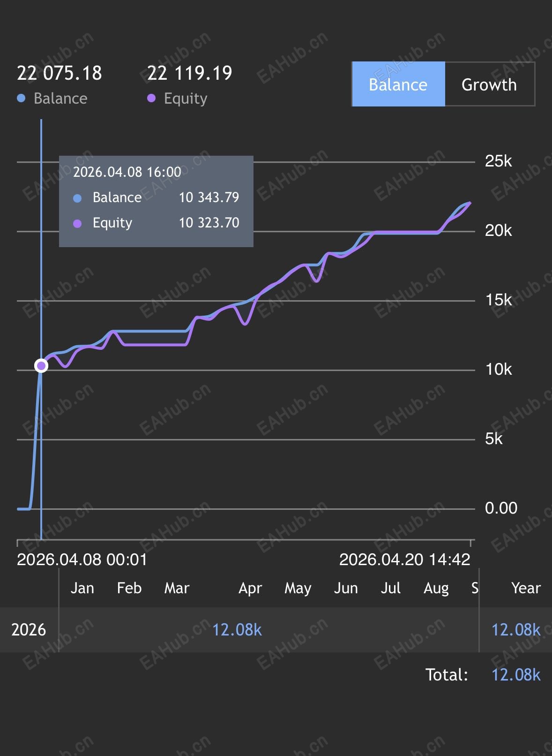Image resolution: width=552 pixels, height=756 pixels.
Task: Click the 22 119.19 equity value
Action: [190, 73]
